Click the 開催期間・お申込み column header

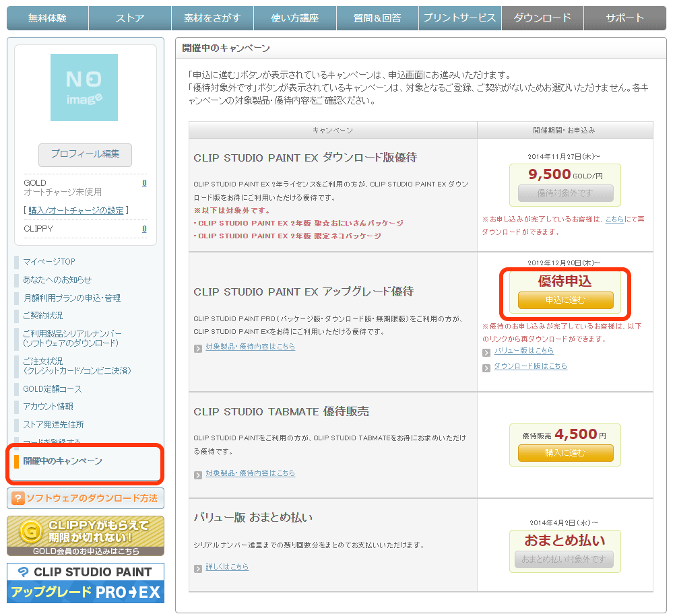click(565, 131)
